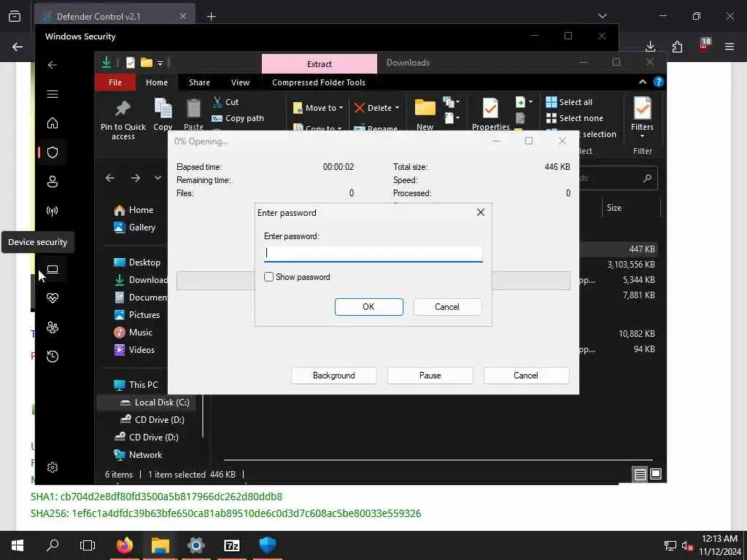Select the Extract contextual tab
This screenshot has width=747, height=560.
[x=320, y=64]
